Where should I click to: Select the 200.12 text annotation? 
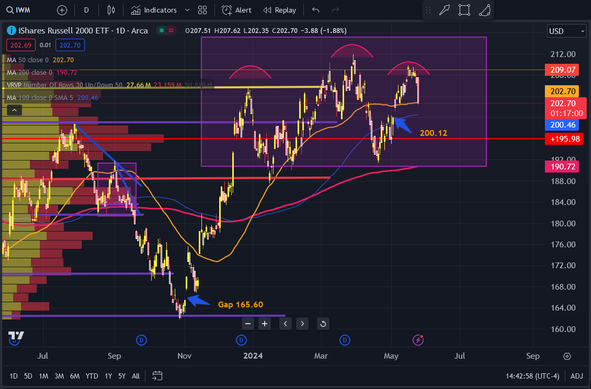tap(433, 133)
